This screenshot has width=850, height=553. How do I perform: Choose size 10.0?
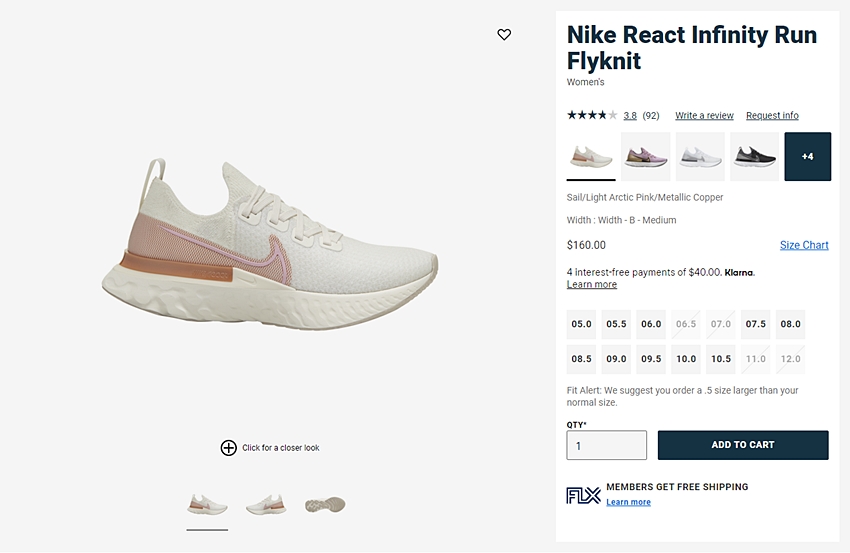click(686, 359)
